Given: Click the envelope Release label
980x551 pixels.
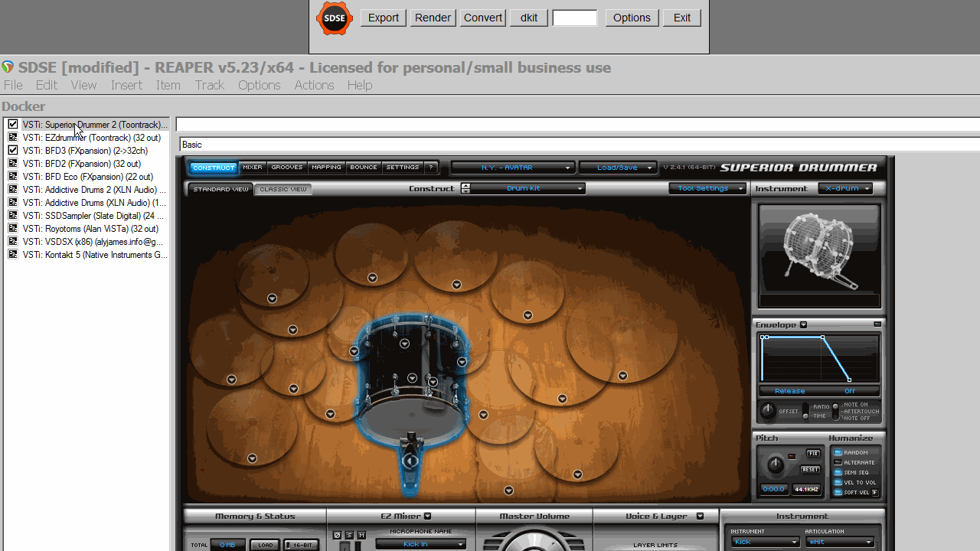Looking at the screenshot, I should pos(789,391).
